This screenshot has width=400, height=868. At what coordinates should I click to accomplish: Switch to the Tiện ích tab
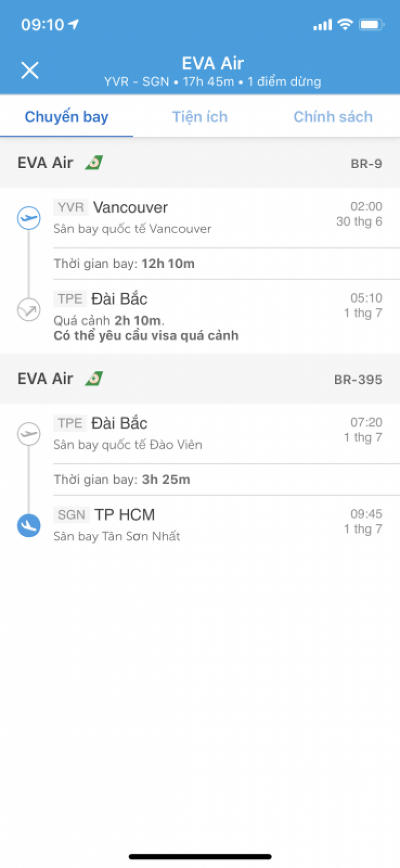tap(200, 116)
